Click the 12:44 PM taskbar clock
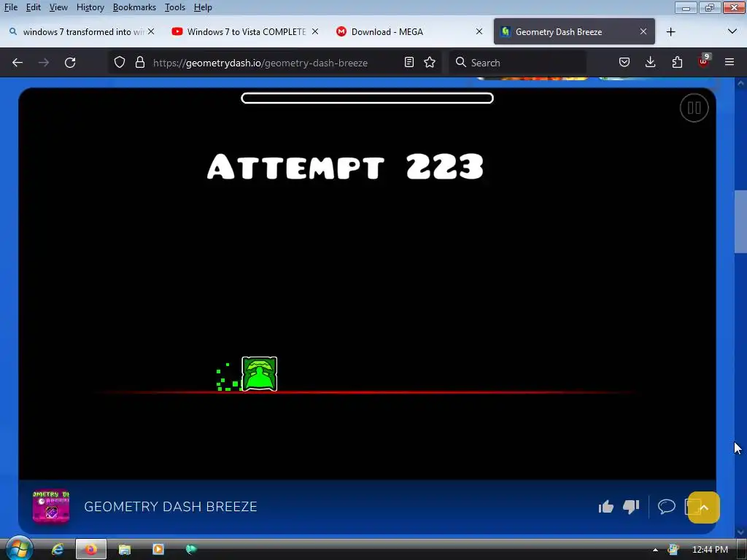 (x=710, y=550)
